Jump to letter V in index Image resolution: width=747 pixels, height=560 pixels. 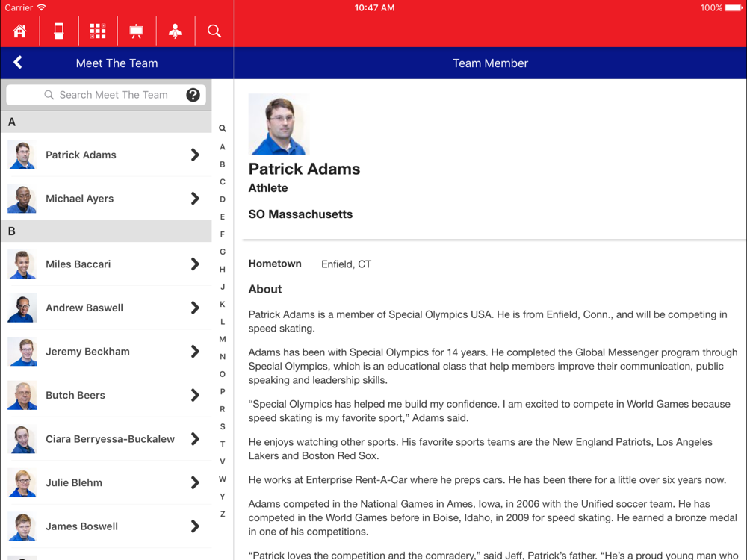coord(223,461)
